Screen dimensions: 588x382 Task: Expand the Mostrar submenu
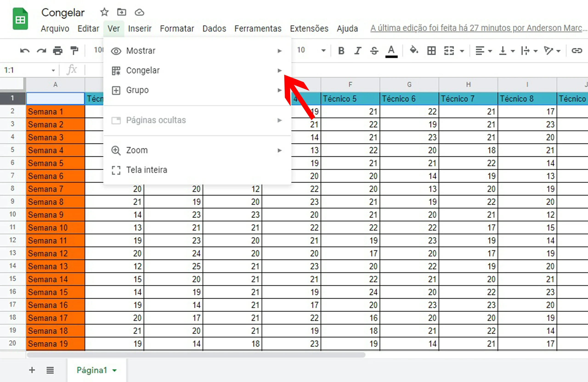(197, 51)
